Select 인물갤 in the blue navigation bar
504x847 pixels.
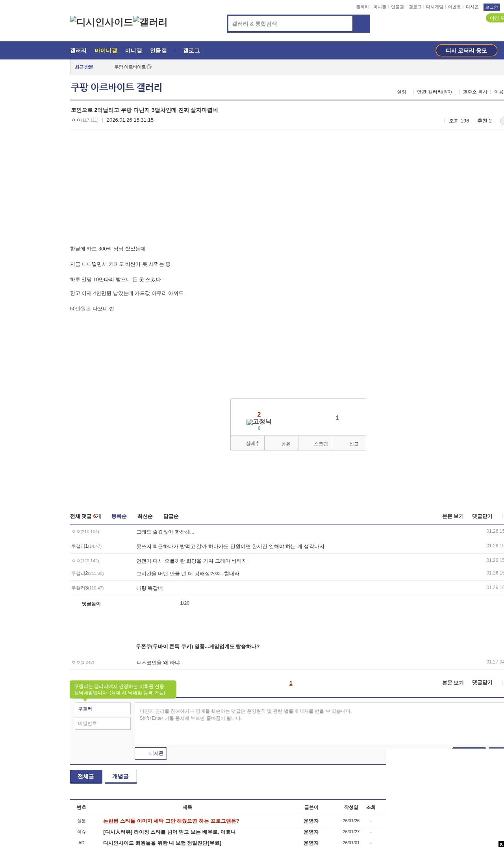click(x=158, y=50)
